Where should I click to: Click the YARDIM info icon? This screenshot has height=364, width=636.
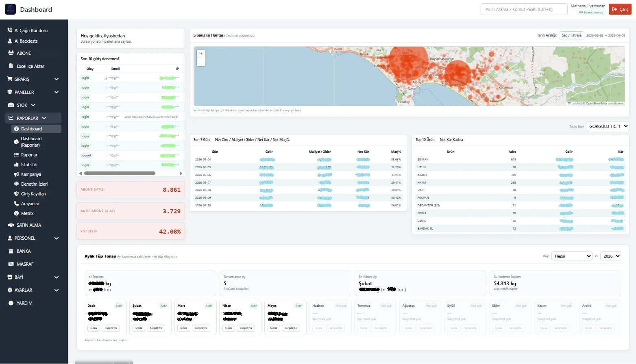(x=11, y=303)
